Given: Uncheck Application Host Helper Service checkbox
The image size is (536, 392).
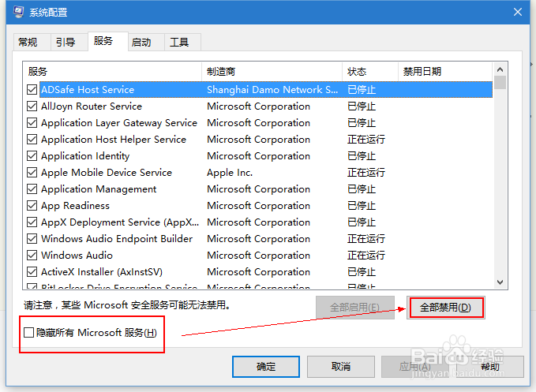Looking at the screenshot, I should pyautogui.click(x=32, y=140).
